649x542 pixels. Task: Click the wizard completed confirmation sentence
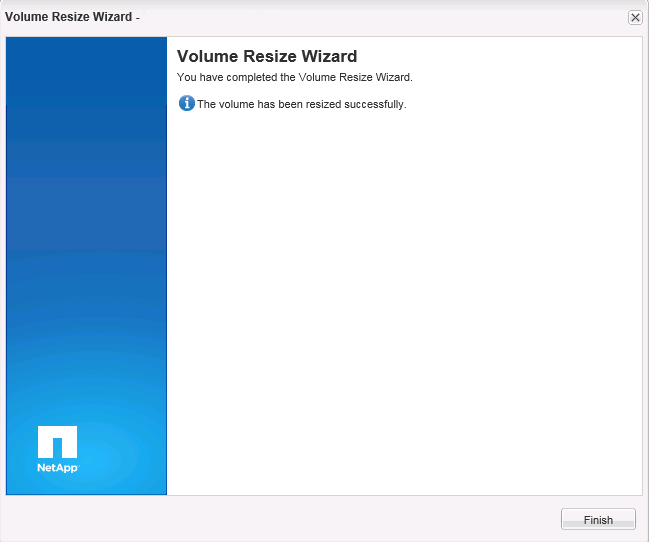(294, 77)
